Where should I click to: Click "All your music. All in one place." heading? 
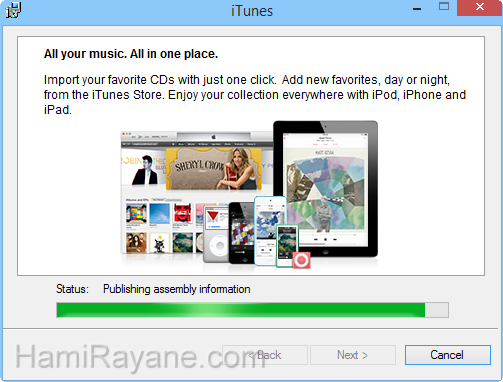131,54
